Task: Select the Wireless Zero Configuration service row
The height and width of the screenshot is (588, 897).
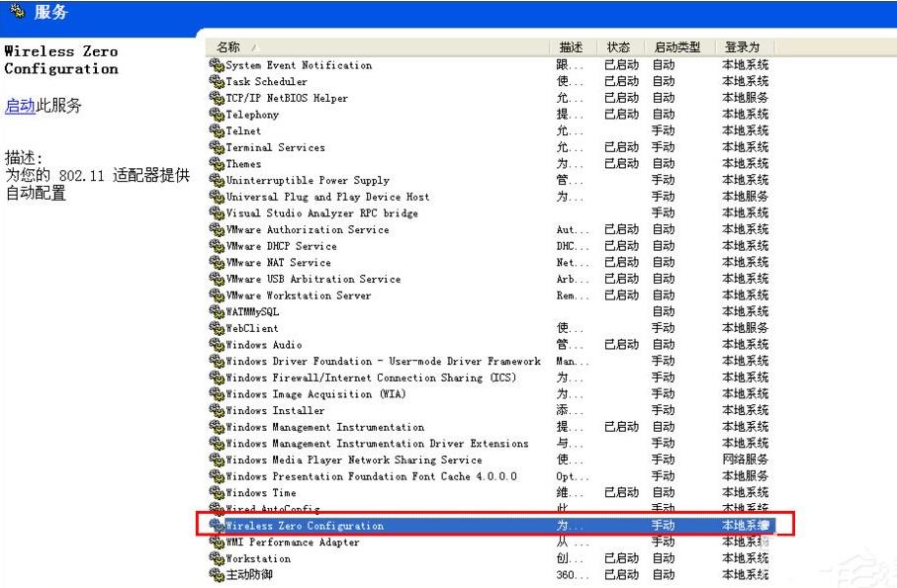Action: pyautogui.click(x=305, y=526)
